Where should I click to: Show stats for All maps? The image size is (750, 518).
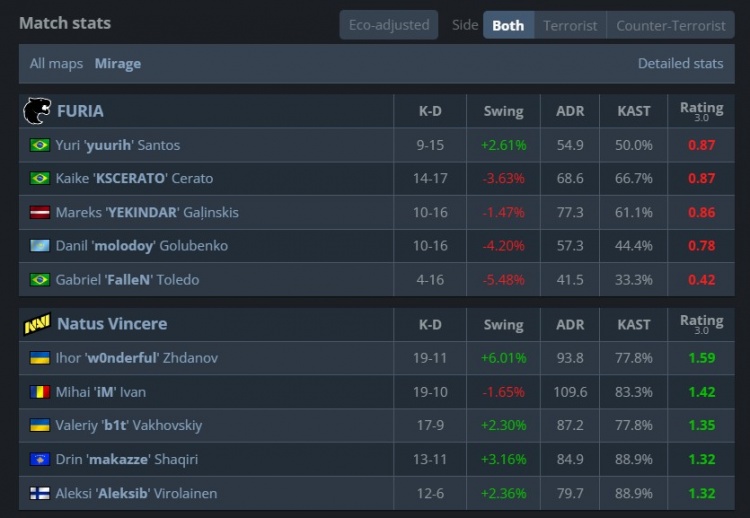tap(56, 64)
